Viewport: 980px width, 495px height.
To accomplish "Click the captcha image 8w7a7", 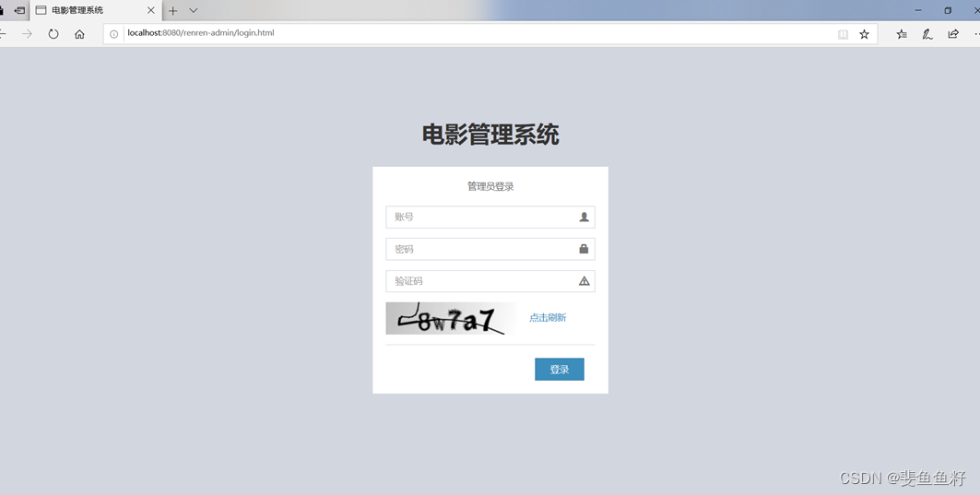I will pos(451,318).
